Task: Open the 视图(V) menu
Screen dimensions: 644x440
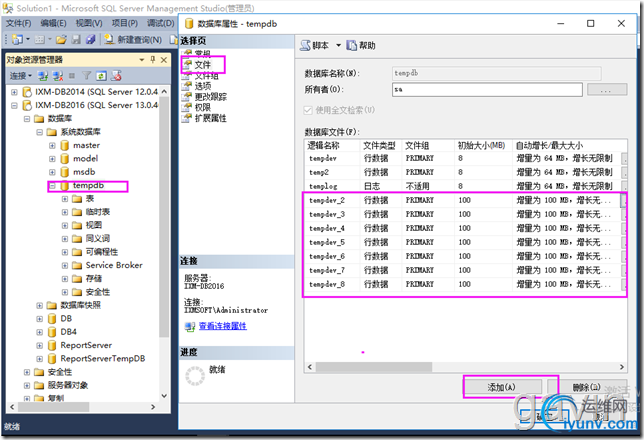Action: pyautogui.click(x=89, y=23)
